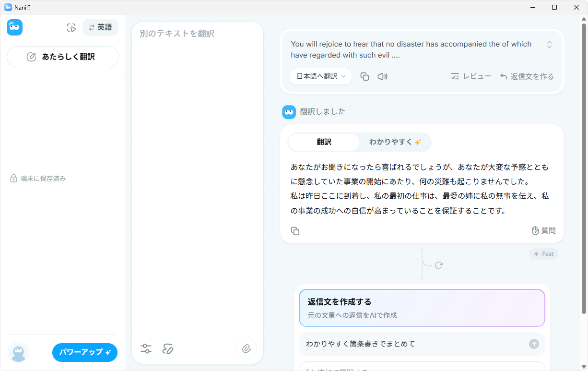Start a new translation with あたらしく翻訳
This screenshot has height=371, width=588.
coord(63,57)
